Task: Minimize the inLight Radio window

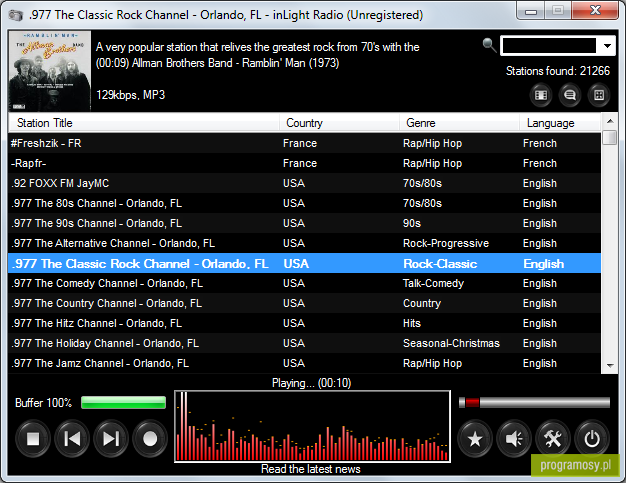Action: 531,11
